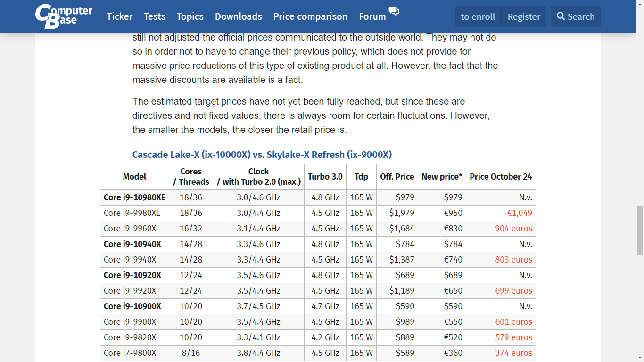Viewport: 644px width, 362px height.
Task: Select the €950 new price cell
Action: point(442,213)
